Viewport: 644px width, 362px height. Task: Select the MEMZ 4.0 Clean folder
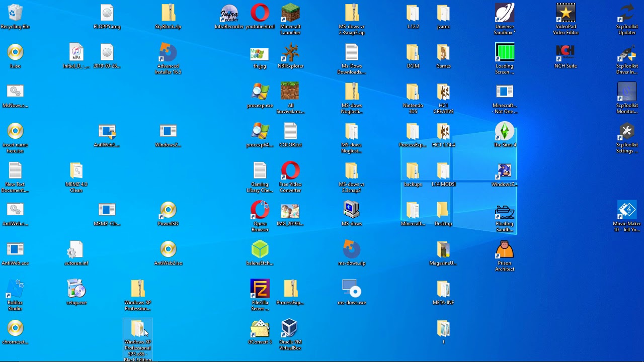pos(76,170)
